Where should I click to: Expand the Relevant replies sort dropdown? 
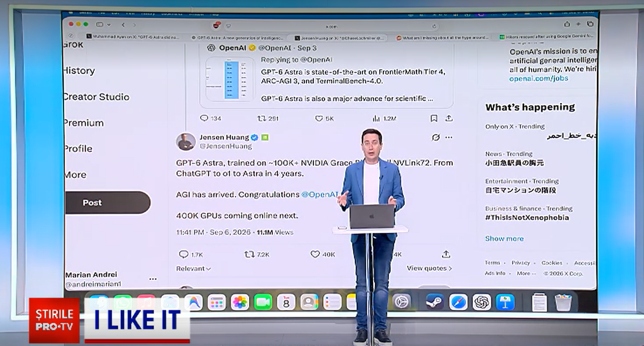coord(193,269)
